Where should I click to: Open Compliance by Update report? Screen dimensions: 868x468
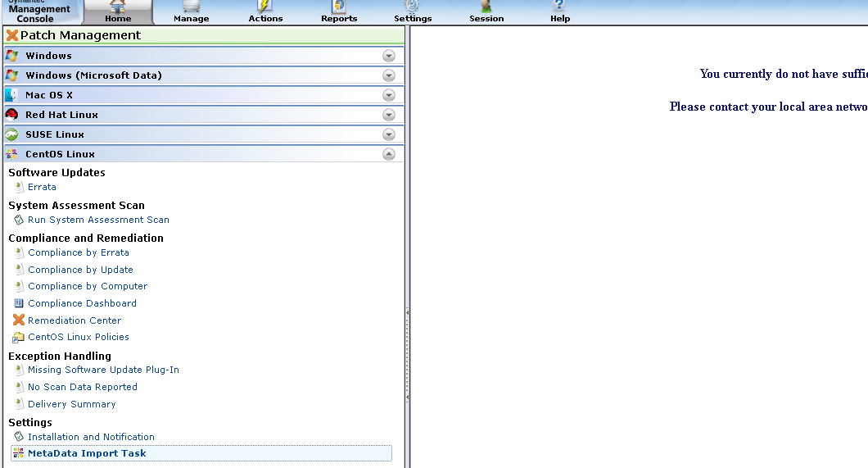81,270
